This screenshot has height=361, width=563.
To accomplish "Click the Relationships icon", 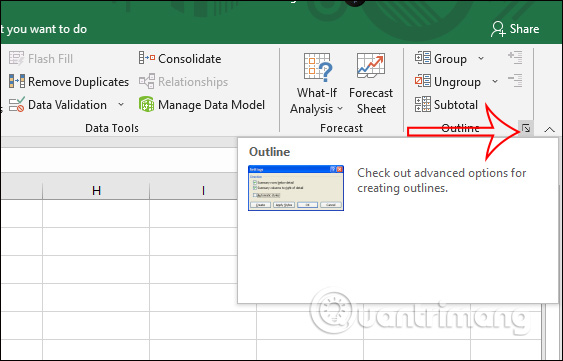I will tap(146, 82).
